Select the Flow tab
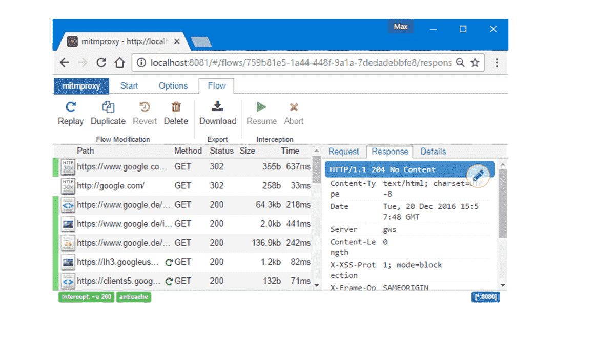 217,86
